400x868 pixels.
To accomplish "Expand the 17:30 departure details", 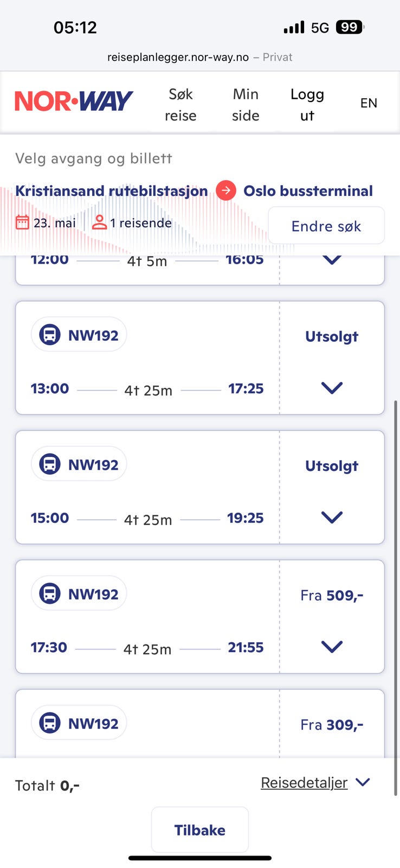I will pos(332,647).
